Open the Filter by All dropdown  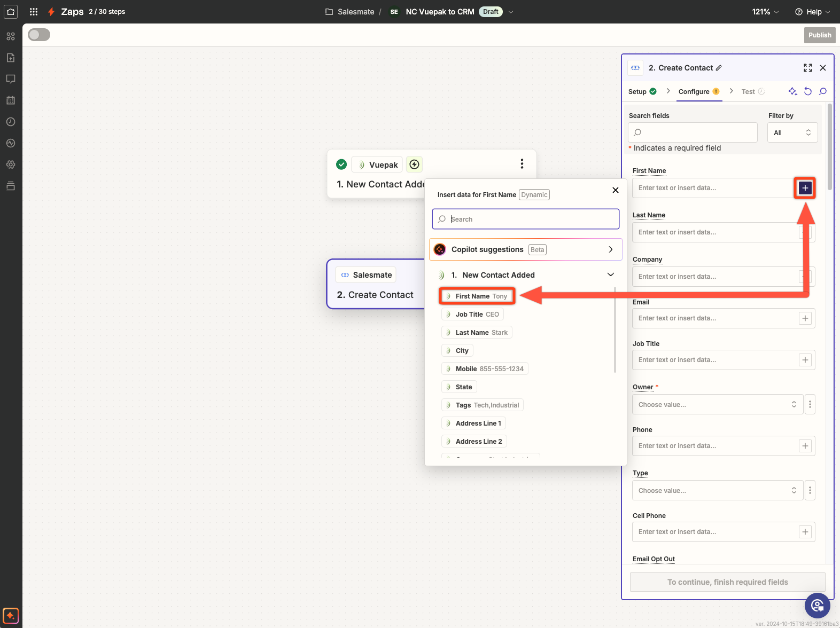tap(792, 133)
